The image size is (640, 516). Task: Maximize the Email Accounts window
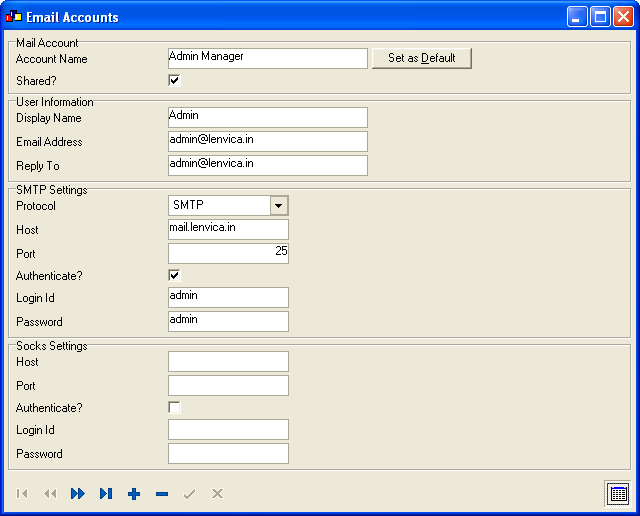[x=600, y=17]
